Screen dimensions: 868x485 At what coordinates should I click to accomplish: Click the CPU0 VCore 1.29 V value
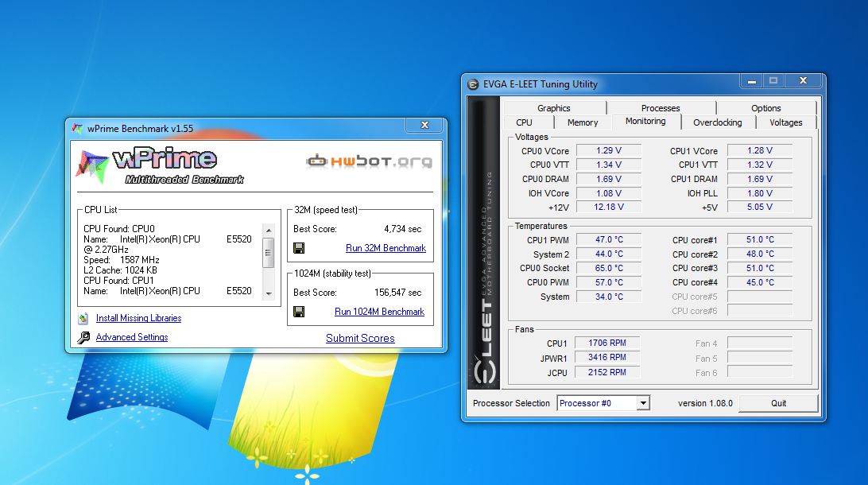pyautogui.click(x=608, y=150)
